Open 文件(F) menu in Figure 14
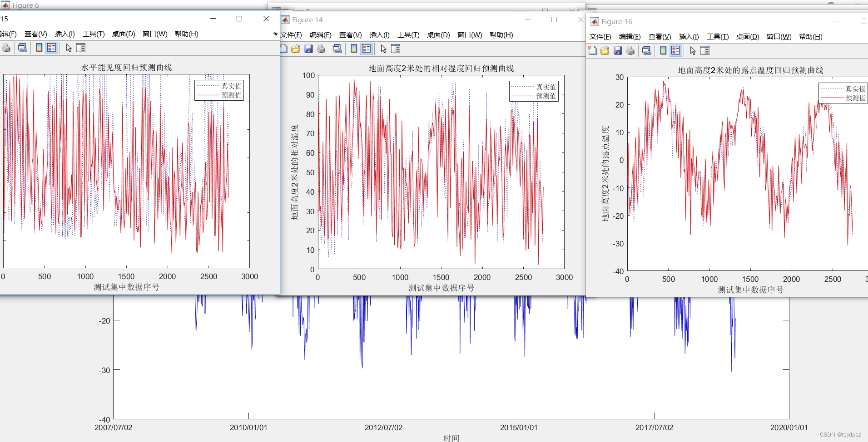The width and height of the screenshot is (868, 442). click(291, 35)
